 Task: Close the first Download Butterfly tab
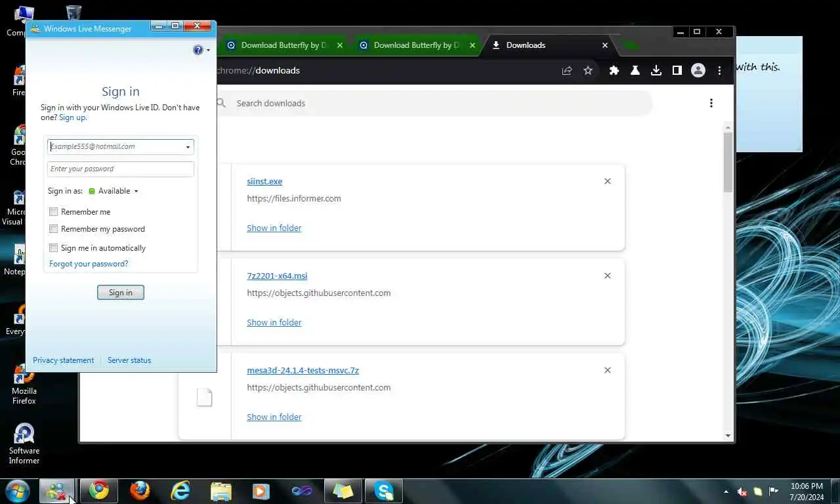click(340, 45)
